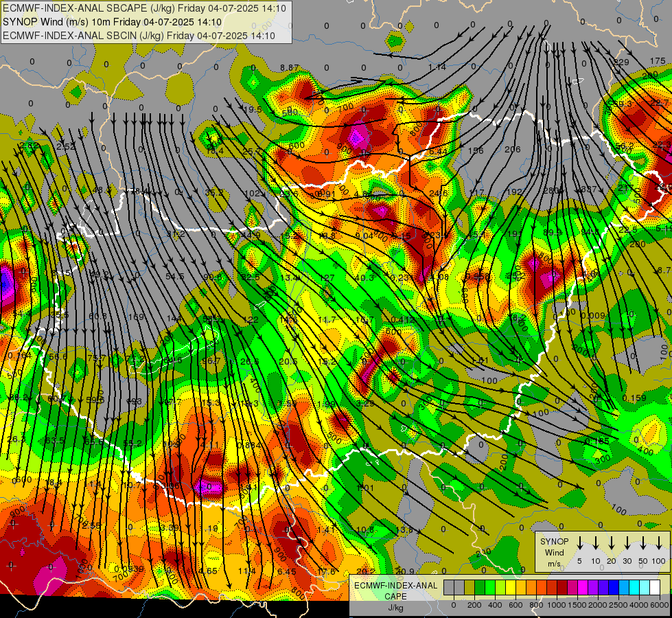This screenshot has width=672, height=618.
Task: Click the 229 value near top right
Action: click(621, 62)
